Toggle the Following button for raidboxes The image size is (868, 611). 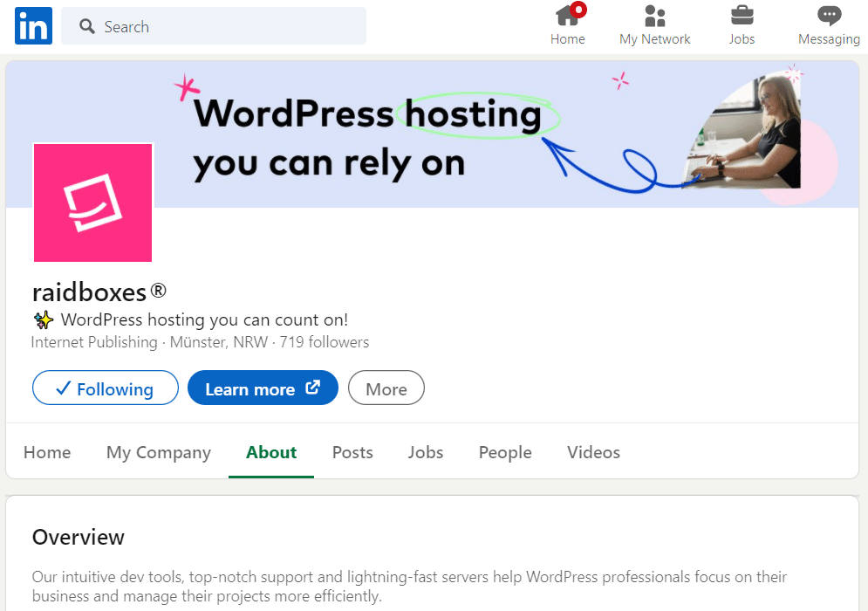coord(106,388)
